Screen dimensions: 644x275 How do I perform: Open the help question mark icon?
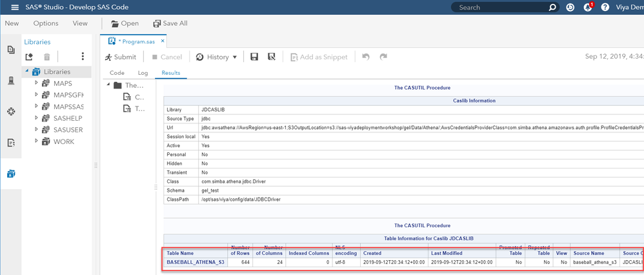tap(605, 7)
